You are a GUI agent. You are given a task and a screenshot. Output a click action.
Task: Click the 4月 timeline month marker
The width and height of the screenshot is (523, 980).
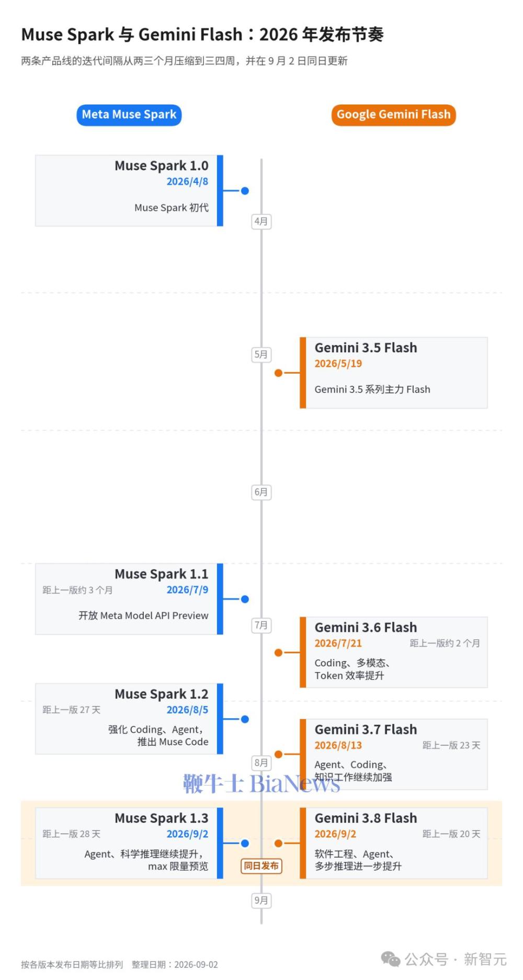point(261,222)
